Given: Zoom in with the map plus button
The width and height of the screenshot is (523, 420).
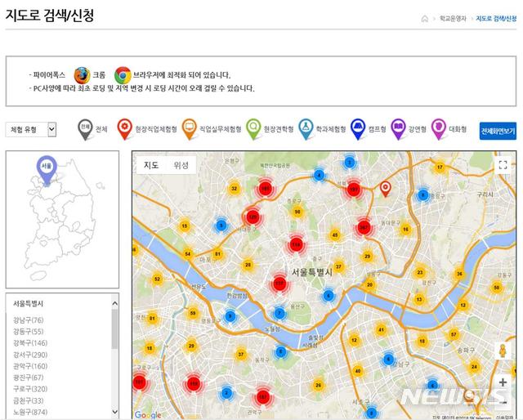Looking at the screenshot, I should pyautogui.click(x=503, y=382).
